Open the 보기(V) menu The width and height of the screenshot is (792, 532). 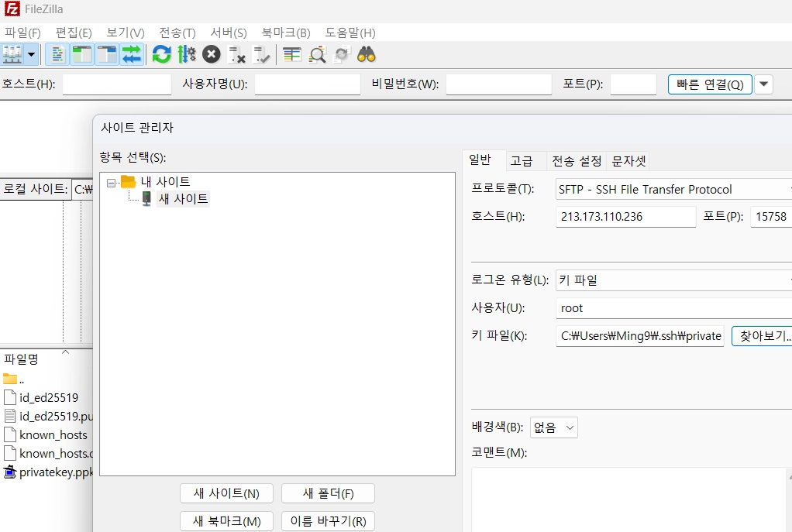pyautogui.click(x=126, y=33)
